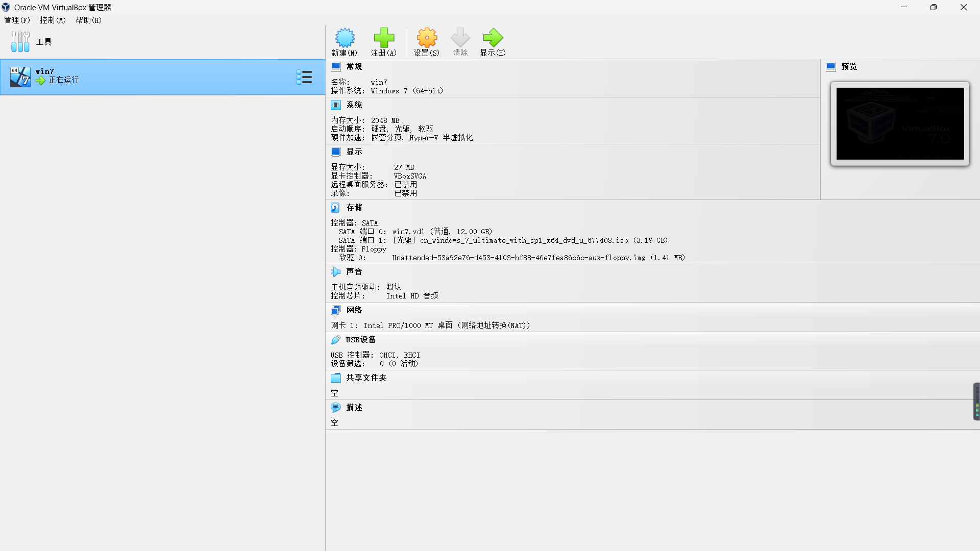Click the 正在运行 status text
The height and width of the screenshot is (551, 980).
pos(64,80)
